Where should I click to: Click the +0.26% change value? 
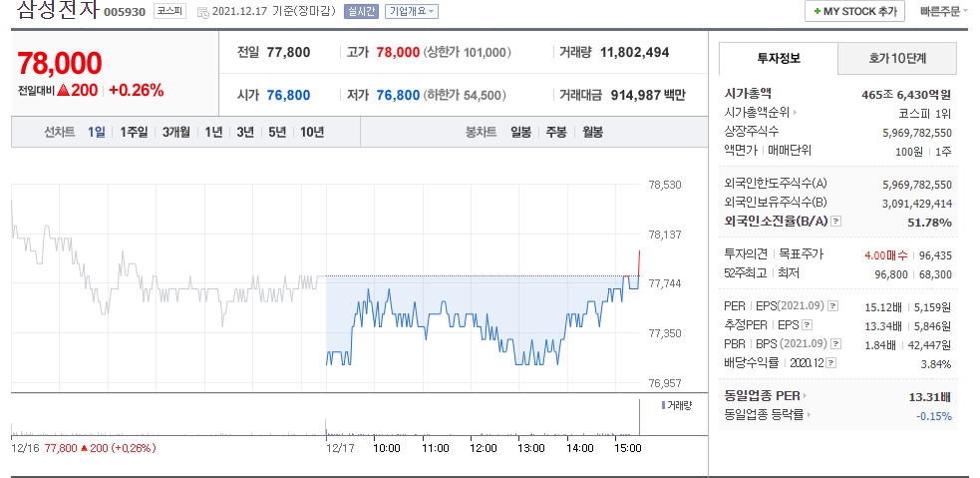(137, 91)
